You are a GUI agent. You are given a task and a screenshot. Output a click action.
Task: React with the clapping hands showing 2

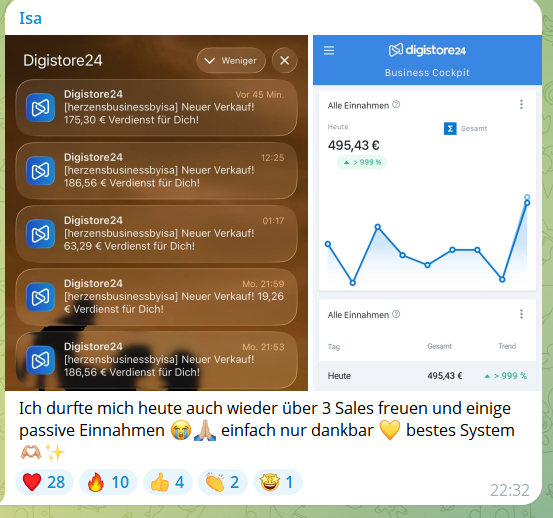point(223,482)
